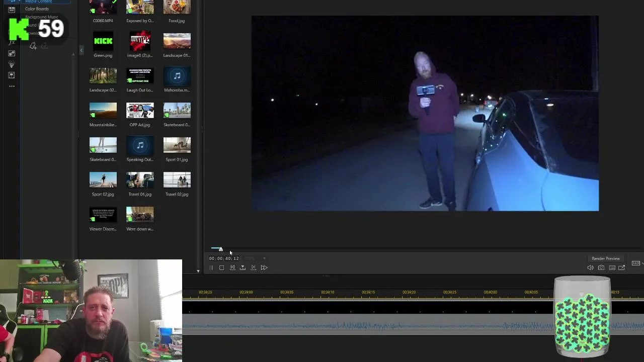
Task: Click the timecode field 00;00;40;12
Action: click(224, 258)
